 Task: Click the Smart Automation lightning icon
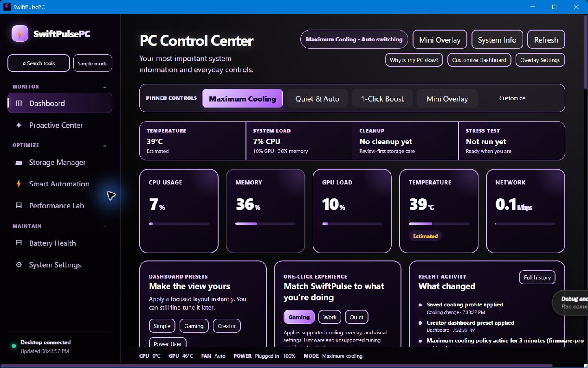tap(19, 184)
